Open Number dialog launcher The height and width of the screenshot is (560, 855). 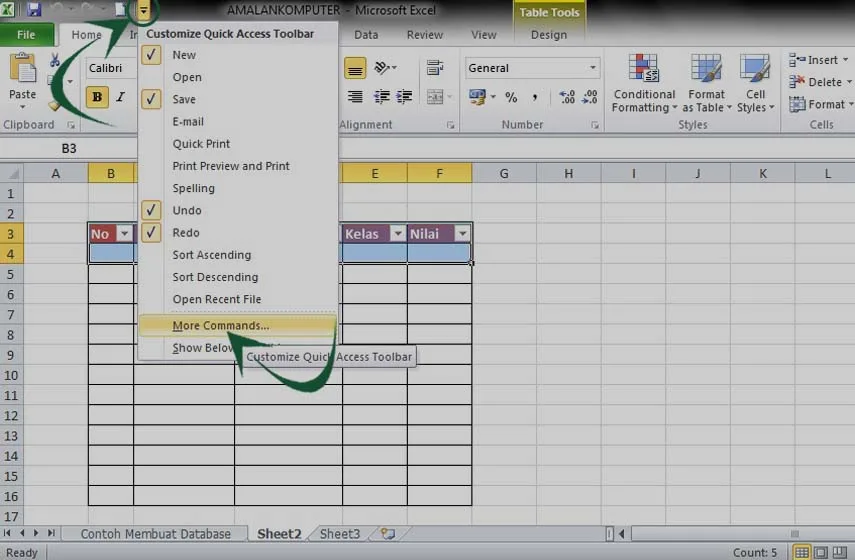[594, 125]
